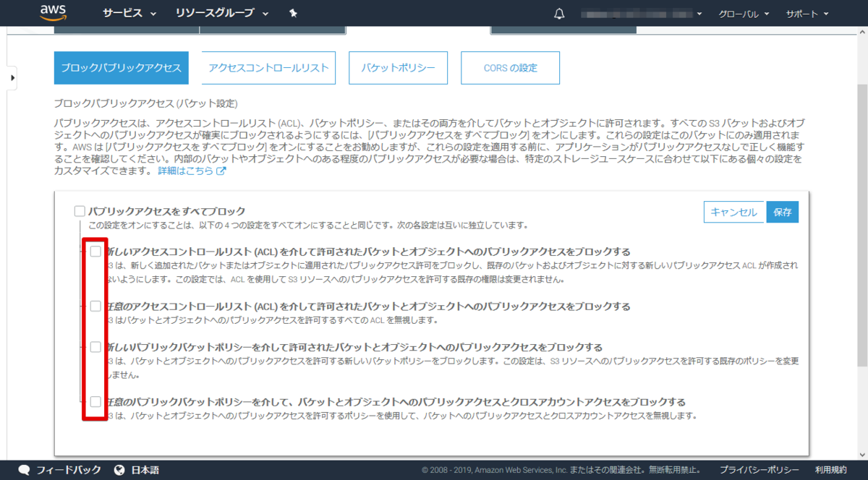Click the 保存 button

(782, 212)
